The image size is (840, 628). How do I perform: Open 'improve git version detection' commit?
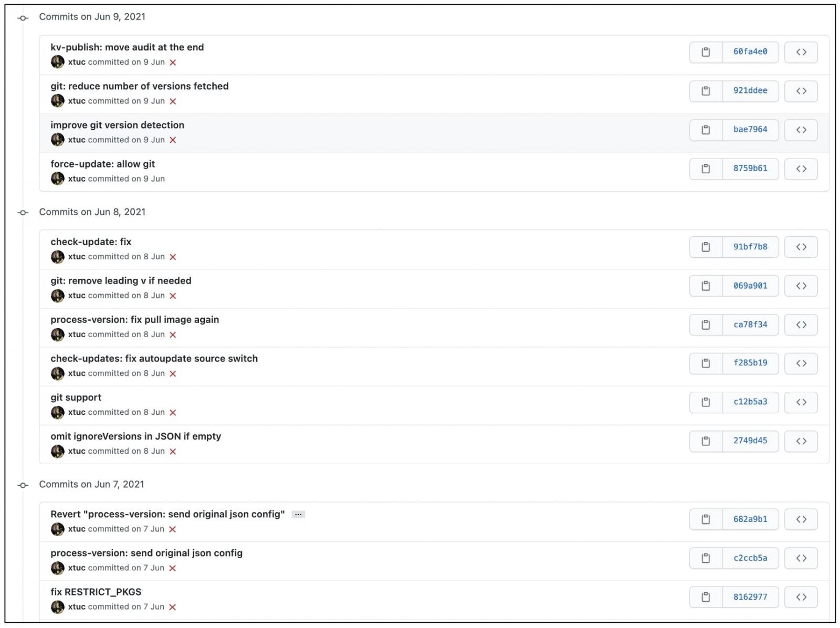(x=117, y=125)
